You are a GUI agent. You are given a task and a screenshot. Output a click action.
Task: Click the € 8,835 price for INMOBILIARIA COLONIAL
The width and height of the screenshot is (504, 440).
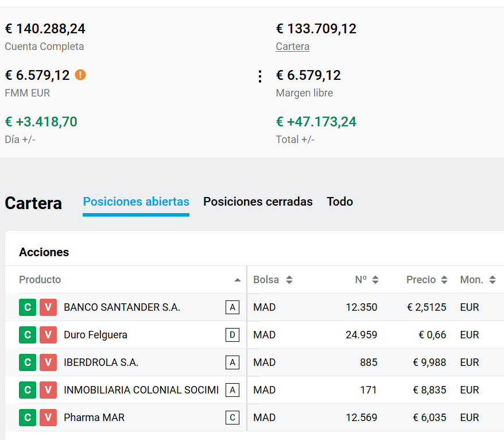pyautogui.click(x=429, y=390)
